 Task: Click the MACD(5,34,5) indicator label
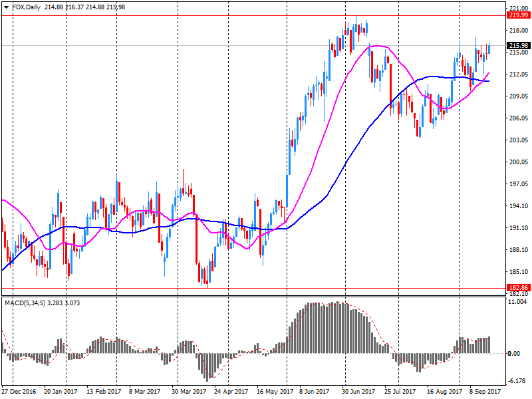point(25,303)
